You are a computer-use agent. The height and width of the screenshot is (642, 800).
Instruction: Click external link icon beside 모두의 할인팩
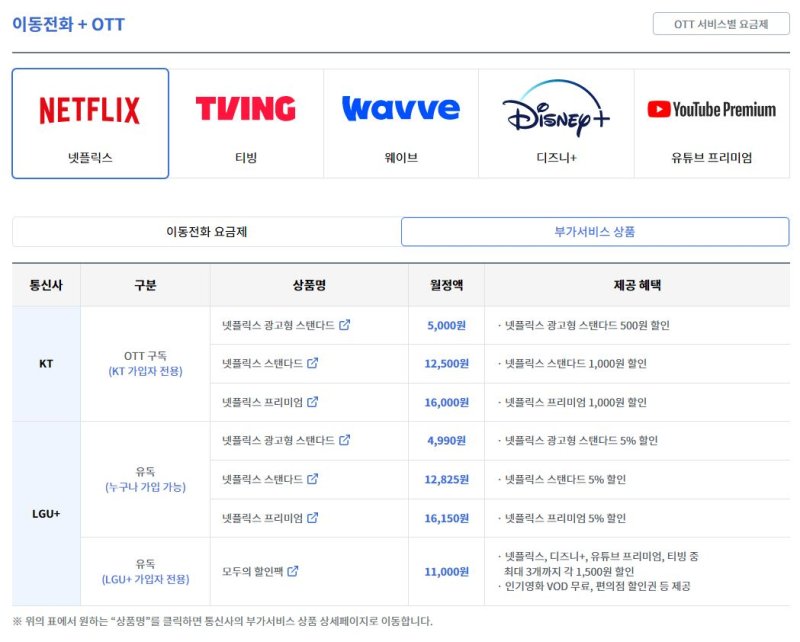[293, 572]
